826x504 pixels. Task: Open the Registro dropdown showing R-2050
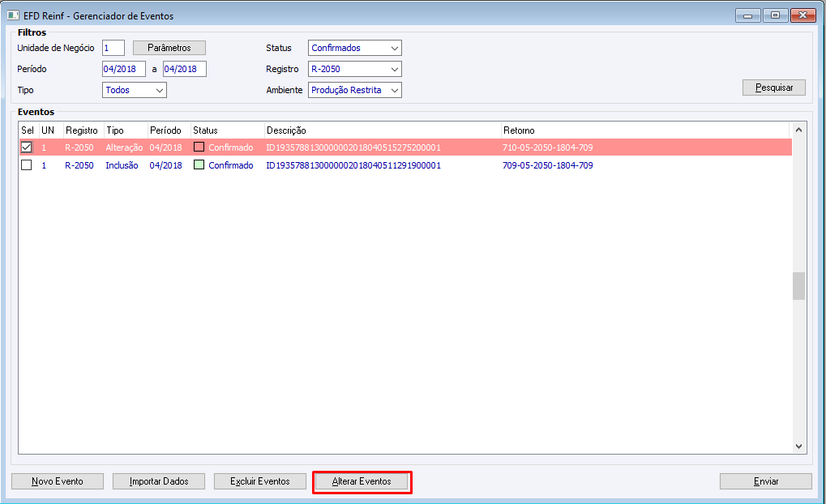click(x=354, y=69)
